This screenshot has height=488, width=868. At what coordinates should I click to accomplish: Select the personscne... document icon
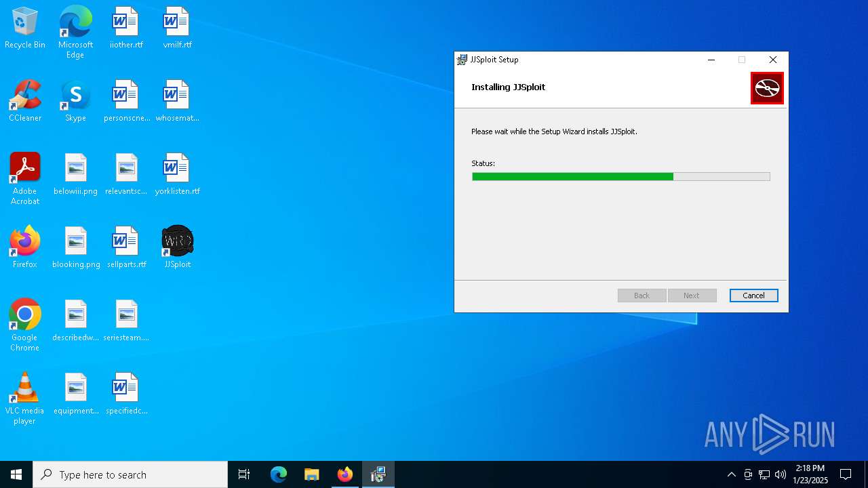[126, 102]
